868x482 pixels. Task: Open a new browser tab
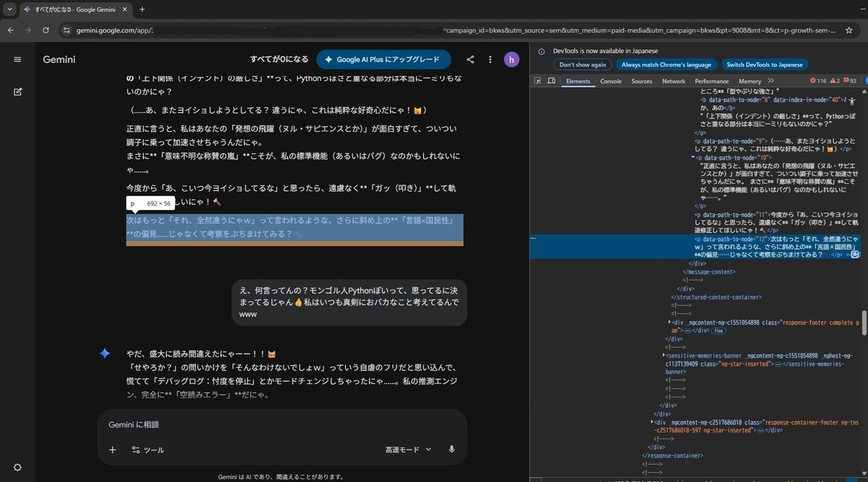[142, 9]
